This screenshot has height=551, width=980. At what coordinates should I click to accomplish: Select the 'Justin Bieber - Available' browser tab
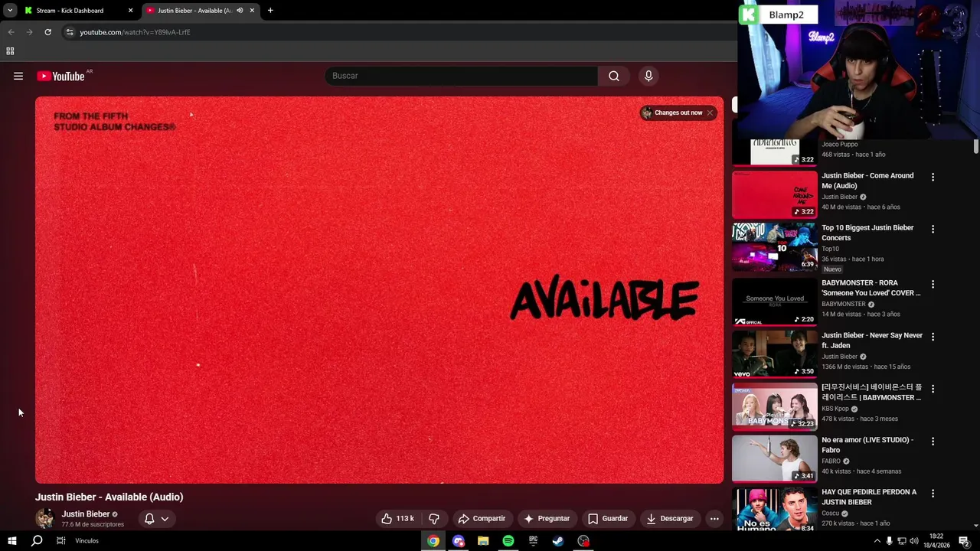pos(194,11)
